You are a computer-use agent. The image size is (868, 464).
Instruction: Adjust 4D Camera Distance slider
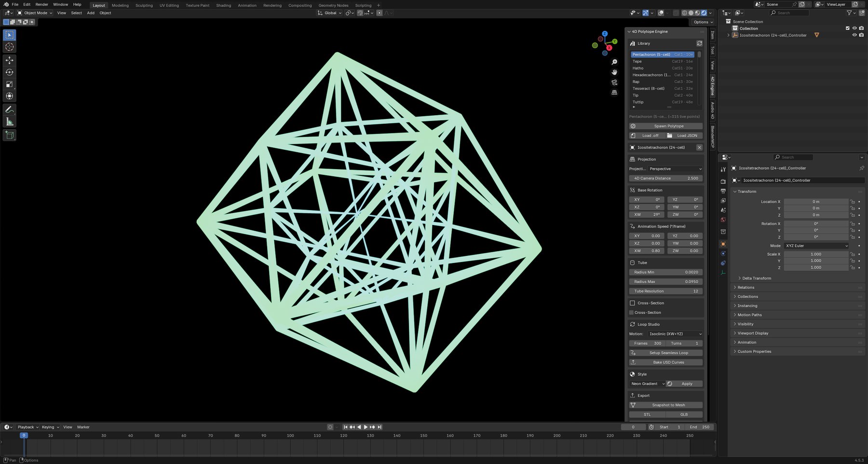coord(665,178)
